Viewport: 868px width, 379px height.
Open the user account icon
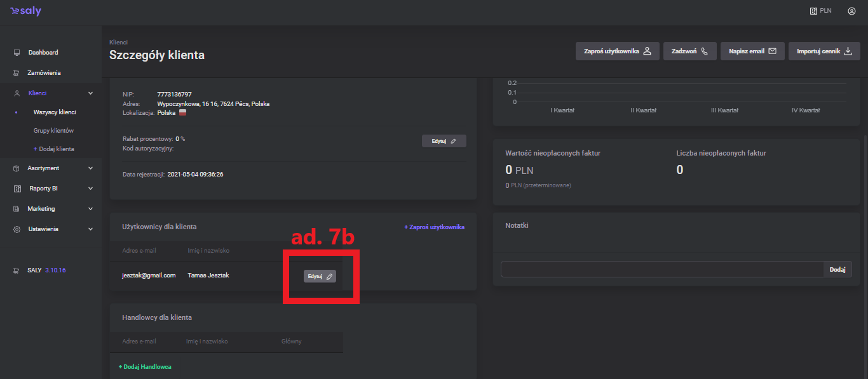(851, 11)
